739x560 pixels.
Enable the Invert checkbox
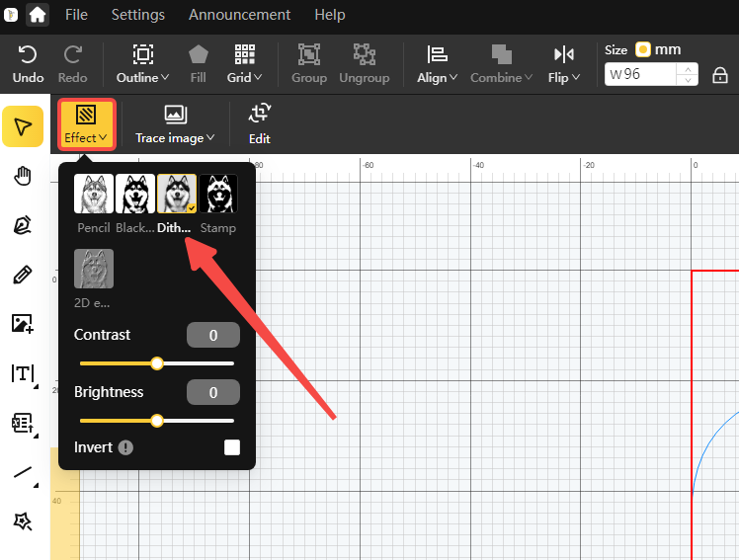coord(232,447)
